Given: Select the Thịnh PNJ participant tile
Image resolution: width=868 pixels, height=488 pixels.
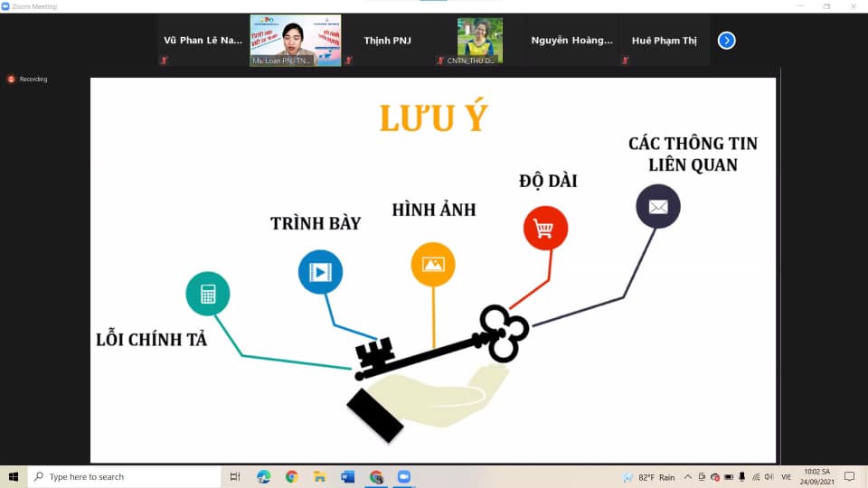Looking at the screenshot, I should point(387,41).
